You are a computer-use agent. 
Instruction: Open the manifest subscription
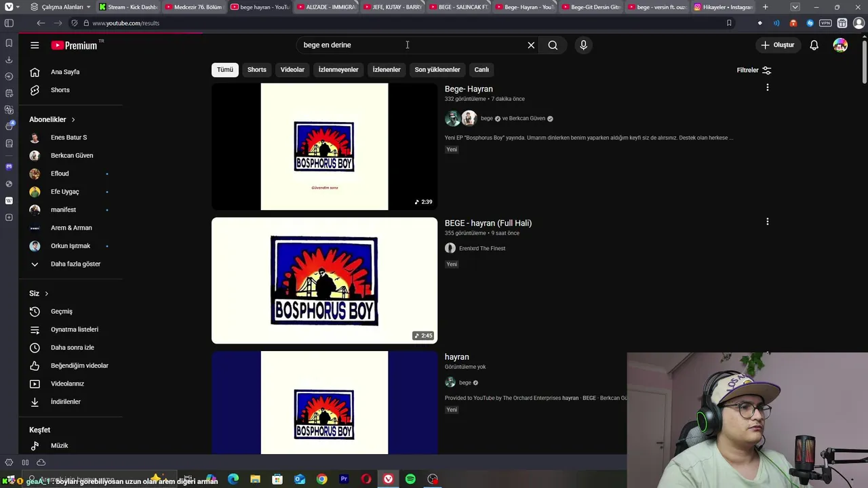63,210
